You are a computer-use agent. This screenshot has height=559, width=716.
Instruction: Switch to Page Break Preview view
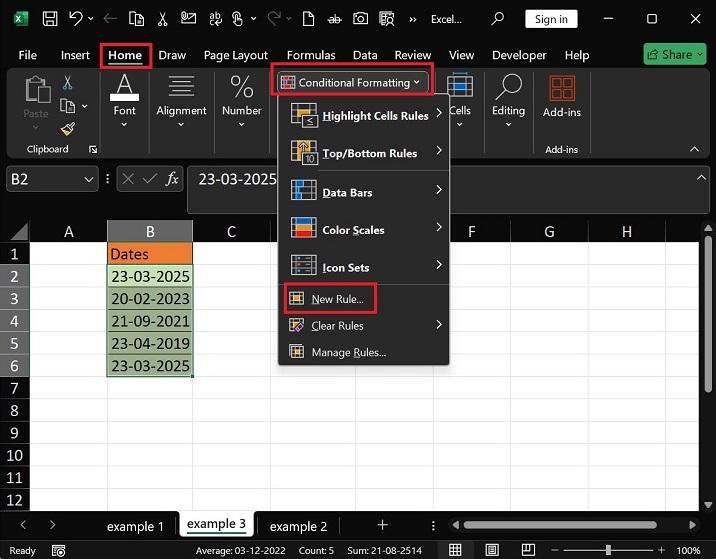tap(526, 550)
